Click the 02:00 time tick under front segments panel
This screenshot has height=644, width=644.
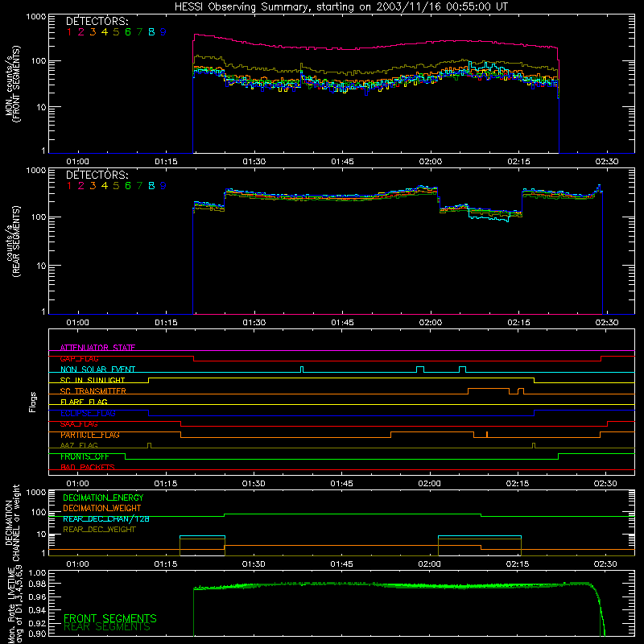pyautogui.click(x=431, y=162)
